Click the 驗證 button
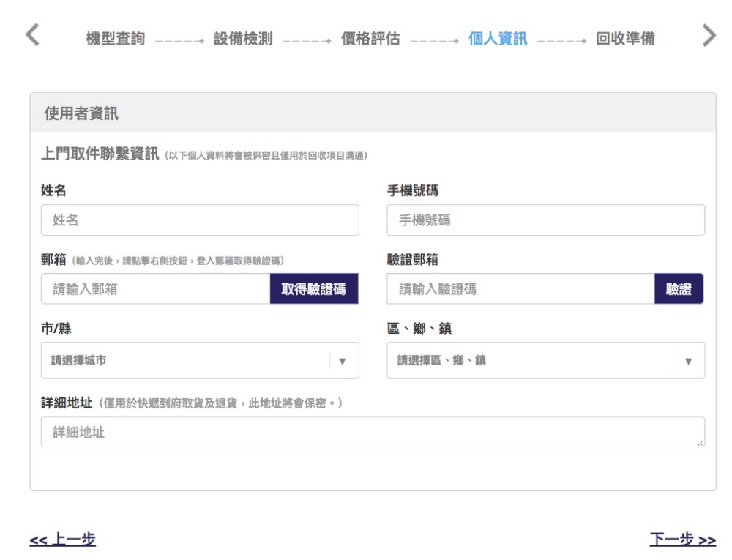The height and width of the screenshot is (560, 732). (x=679, y=289)
